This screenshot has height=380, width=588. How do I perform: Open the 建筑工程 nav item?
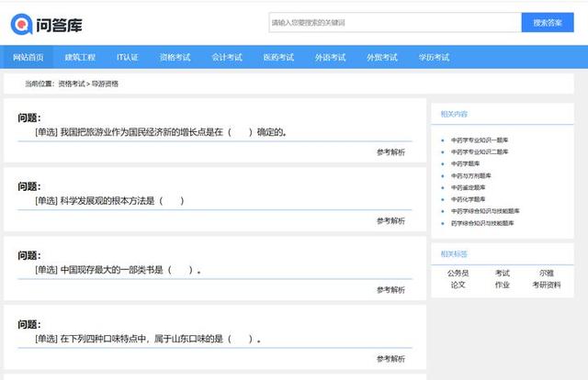tap(80, 57)
